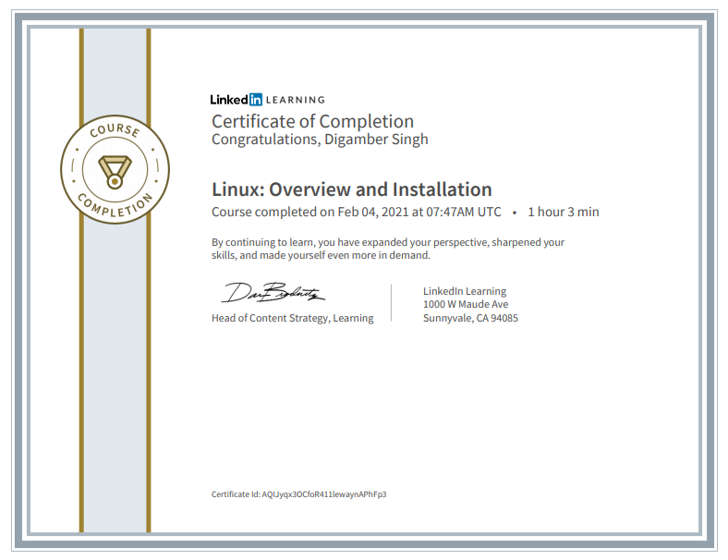
Task: Click the "Sunnyvale, CA 94085" text
Action: click(x=470, y=318)
